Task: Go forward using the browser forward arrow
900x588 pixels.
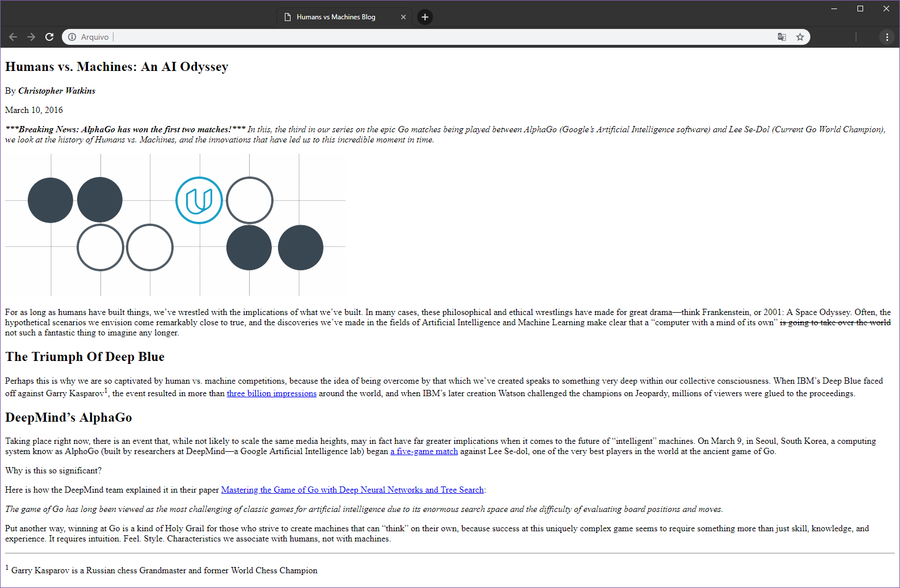Action: 31,37
